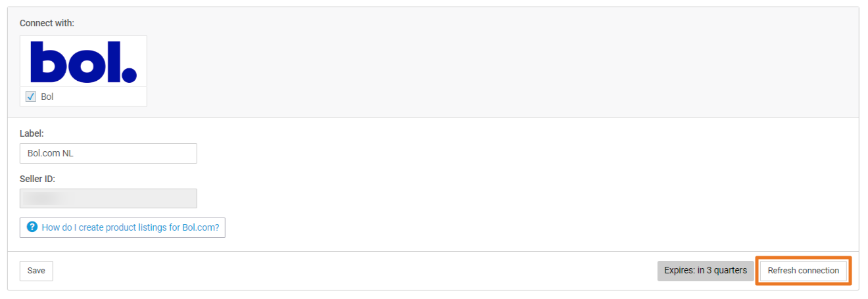This screenshot has height=299, width=868.
Task: Click the greyed-out Seller ID field
Action: point(108,198)
